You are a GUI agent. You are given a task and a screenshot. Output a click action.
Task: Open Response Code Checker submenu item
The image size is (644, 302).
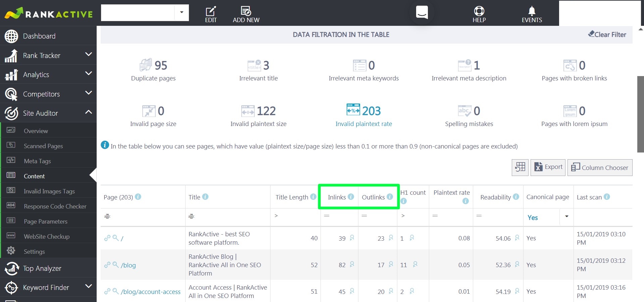click(48, 206)
